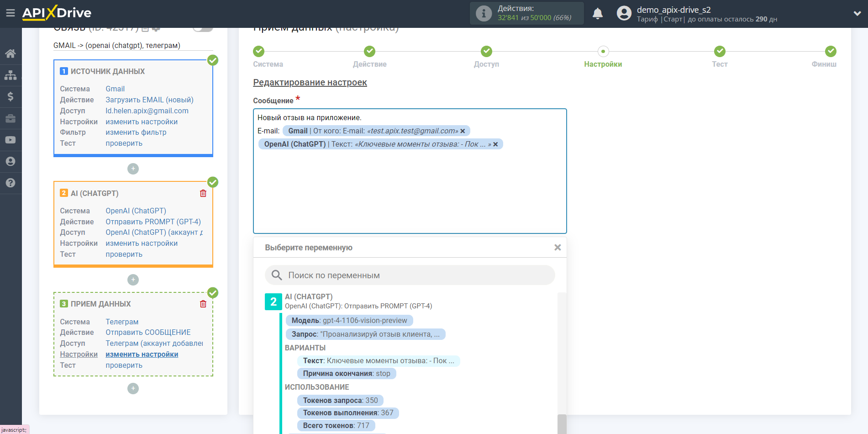The width and height of the screenshot is (868, 434).
Task: Select the Модель variable
Action: 349,321
